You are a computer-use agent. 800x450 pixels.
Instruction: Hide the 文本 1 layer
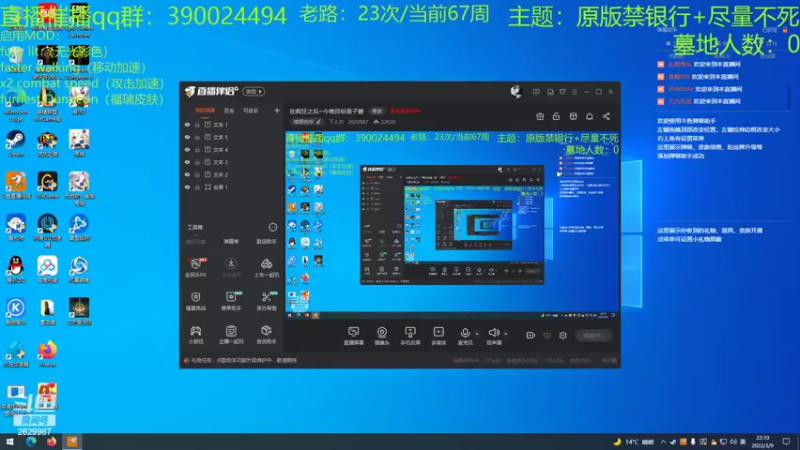(187, 124)
